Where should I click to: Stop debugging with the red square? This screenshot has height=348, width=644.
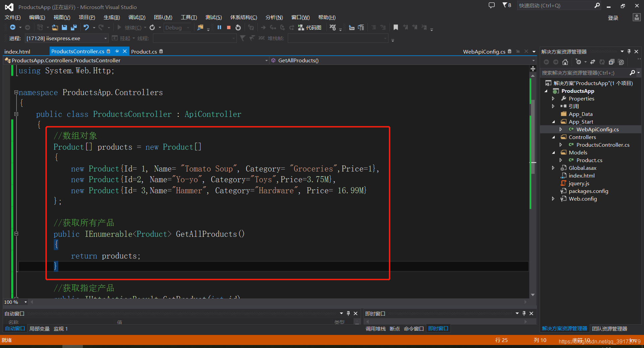[229, 27]
